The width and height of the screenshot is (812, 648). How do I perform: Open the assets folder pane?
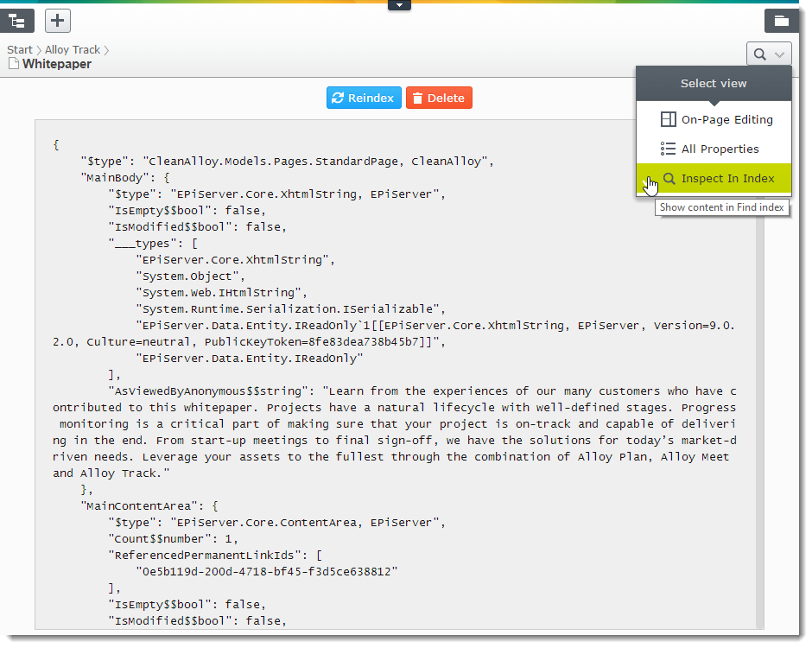pos(781,21)
